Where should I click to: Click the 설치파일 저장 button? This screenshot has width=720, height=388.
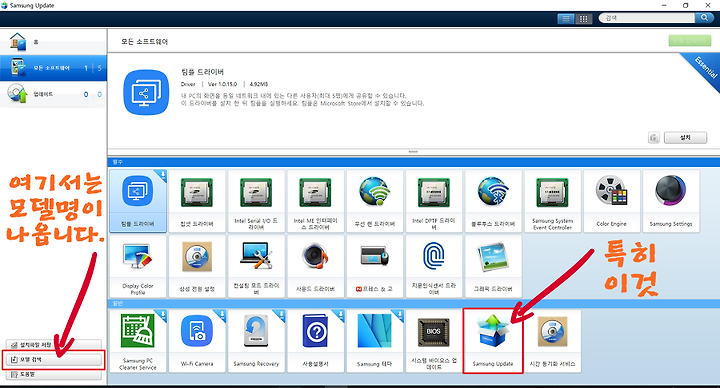(x=54, y=344)
